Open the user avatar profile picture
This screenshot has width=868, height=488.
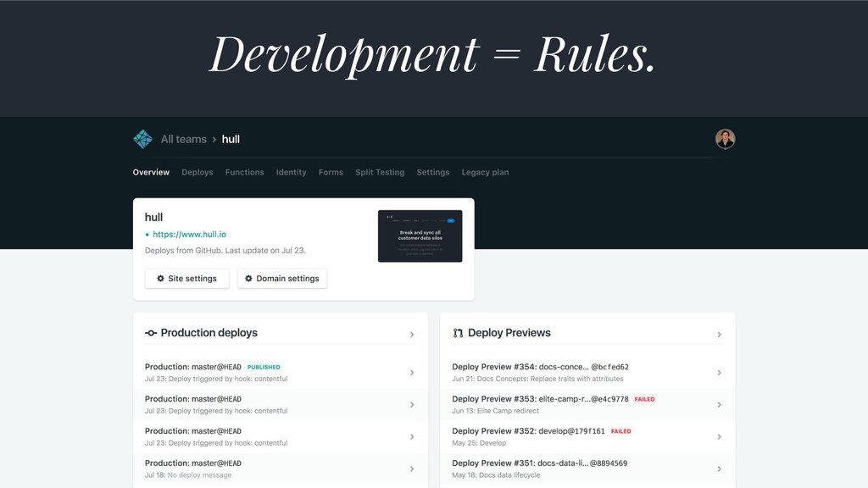(725, 139)
